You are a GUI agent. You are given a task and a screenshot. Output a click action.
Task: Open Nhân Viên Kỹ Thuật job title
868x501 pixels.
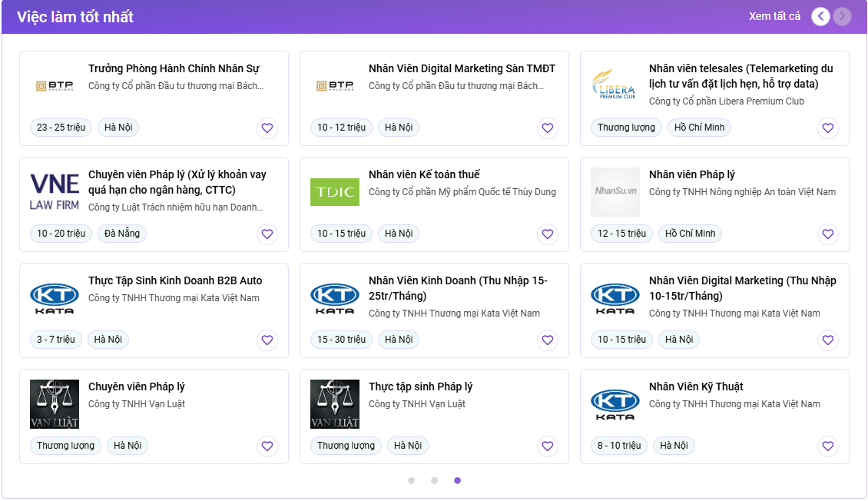(x=696, y=387)
